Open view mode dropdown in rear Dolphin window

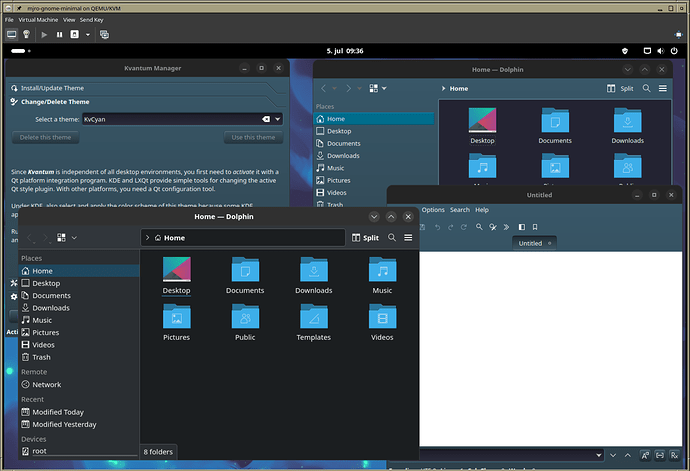[x=384, y=88]
